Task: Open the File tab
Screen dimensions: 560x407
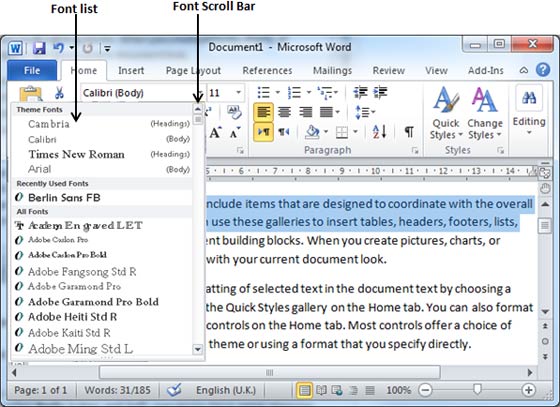Action: [x=32, y=70]
